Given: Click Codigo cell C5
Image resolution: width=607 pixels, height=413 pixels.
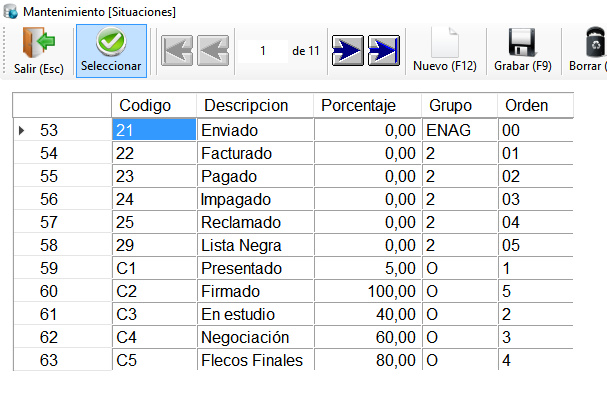Looking at the screenshot, I should coord(154,360).
